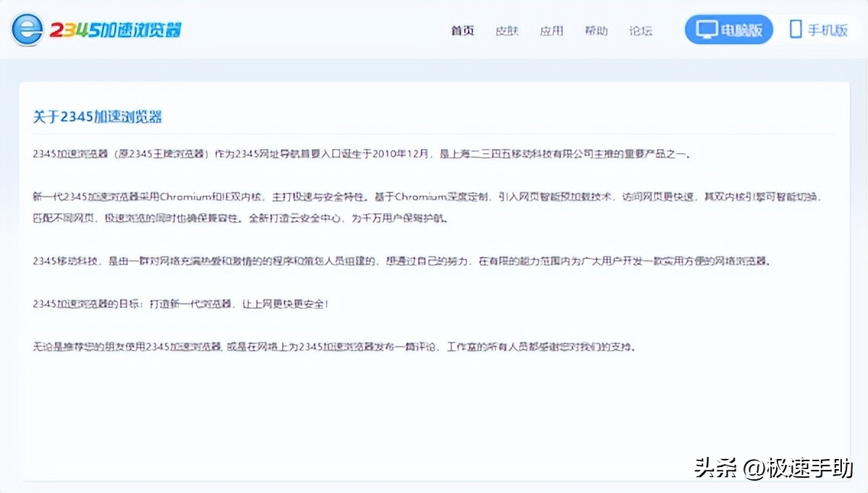Open the 论坛 navigation item
Image resolution: width=868 pixels, height=493 pixels.
pos(641,30)
